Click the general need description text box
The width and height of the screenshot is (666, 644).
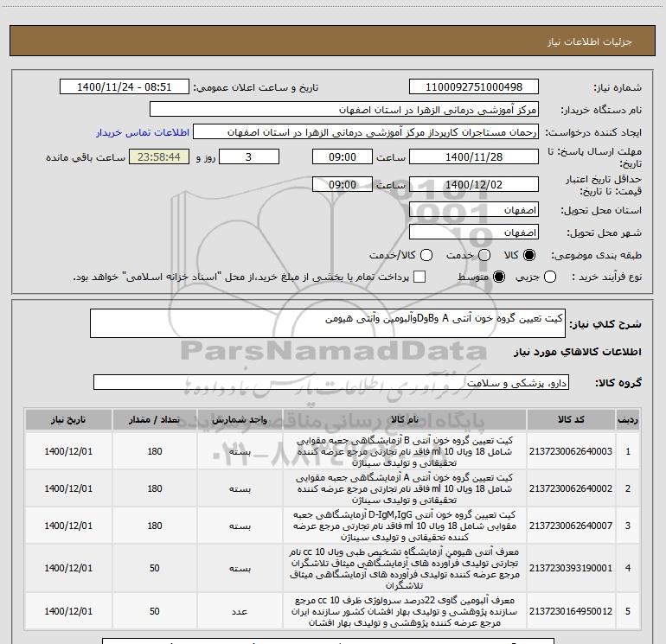click(x=328, y=323)
